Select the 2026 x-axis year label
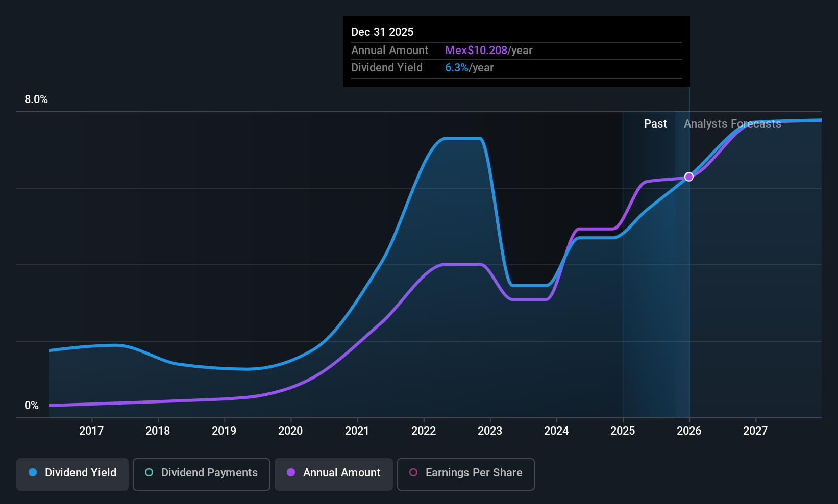 (689, 431)
